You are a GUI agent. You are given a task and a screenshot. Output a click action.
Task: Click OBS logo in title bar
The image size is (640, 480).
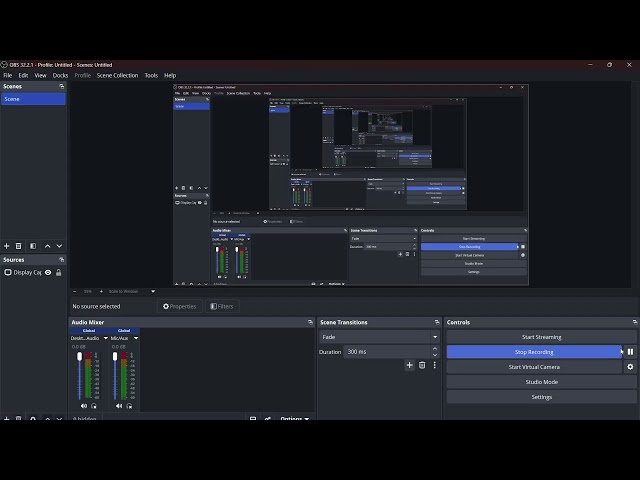pyautogui.click(x=4, y=64)
